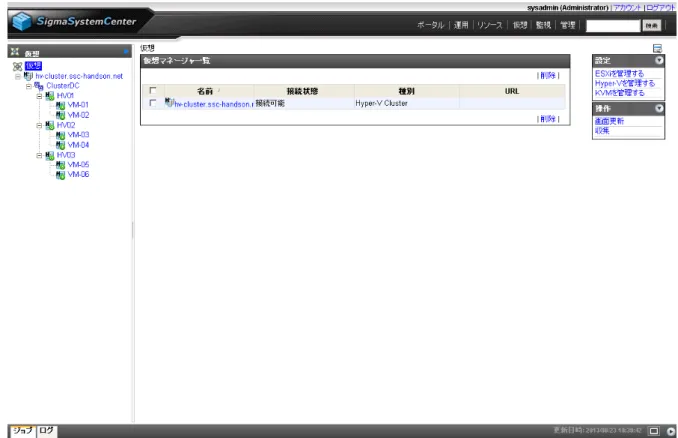The image size is (678, 438).
Task: Select ClusterDC label in tree
Action: (63, 86)
